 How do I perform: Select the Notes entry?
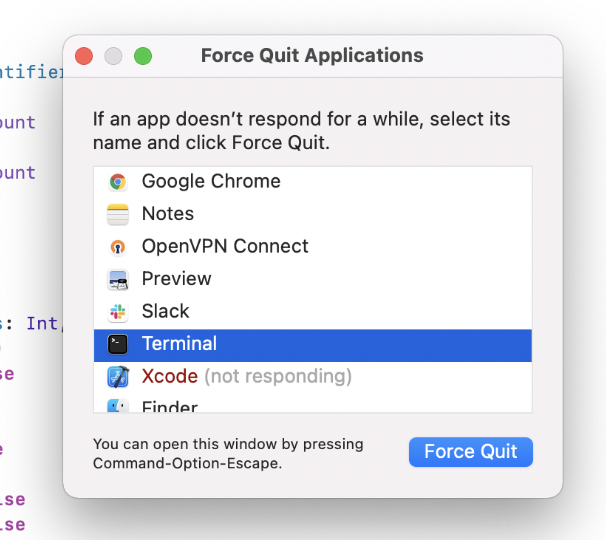click(168, 214)
